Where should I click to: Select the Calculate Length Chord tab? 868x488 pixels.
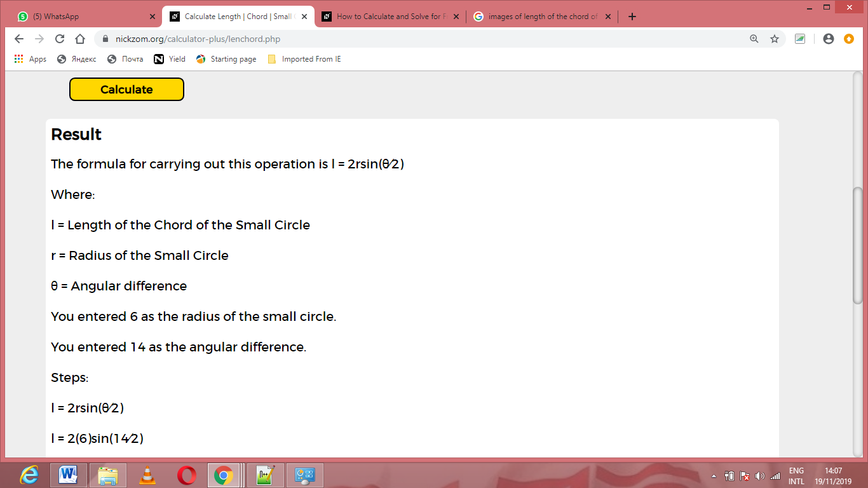[x=238, y=17]
